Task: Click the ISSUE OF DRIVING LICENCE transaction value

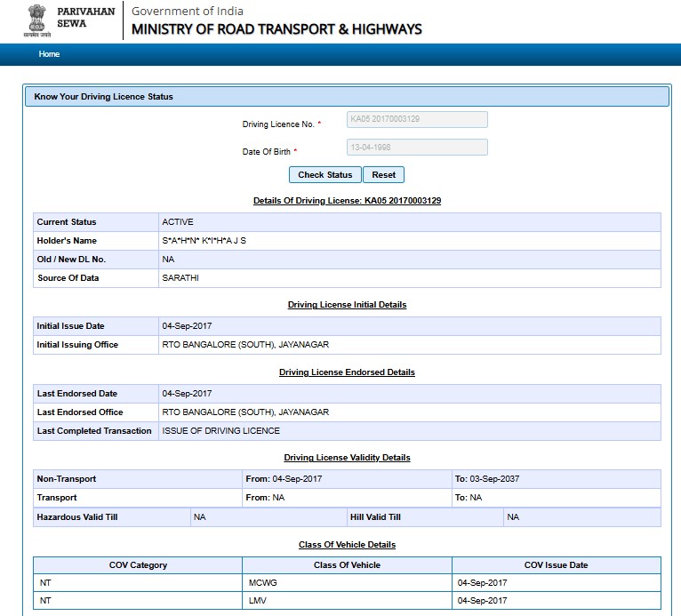Action: pyautogui.click(x=220, y=431)
